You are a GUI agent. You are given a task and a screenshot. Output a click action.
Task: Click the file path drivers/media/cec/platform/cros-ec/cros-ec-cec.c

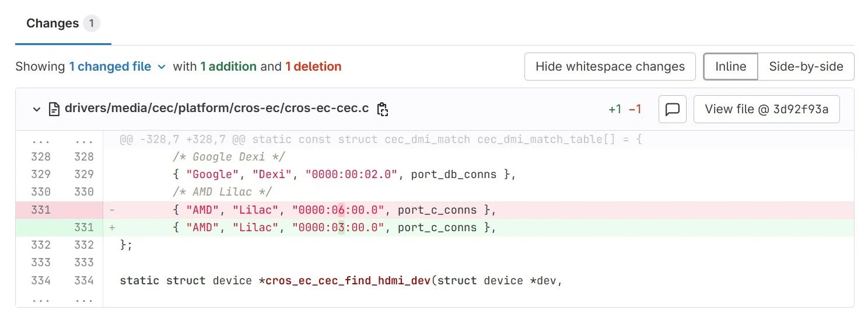click(x=216, y=109)
